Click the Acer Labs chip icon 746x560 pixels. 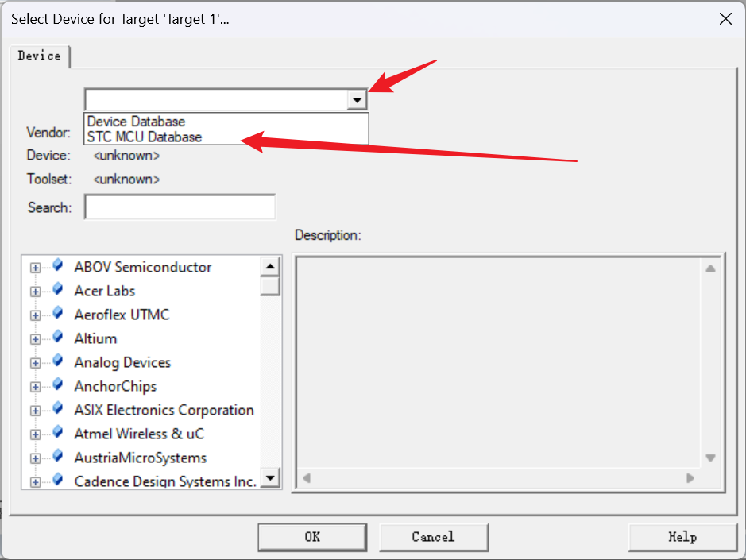click(57, 289)
